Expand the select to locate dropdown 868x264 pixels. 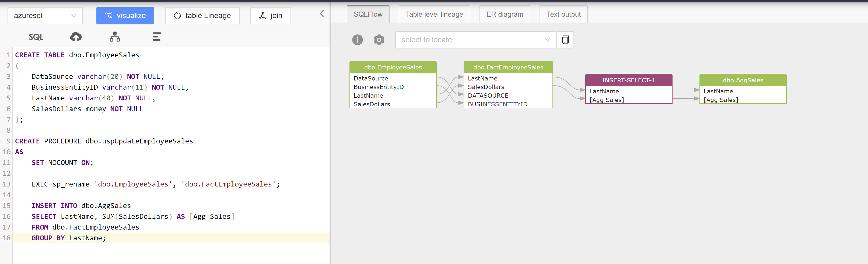point(475,40)
